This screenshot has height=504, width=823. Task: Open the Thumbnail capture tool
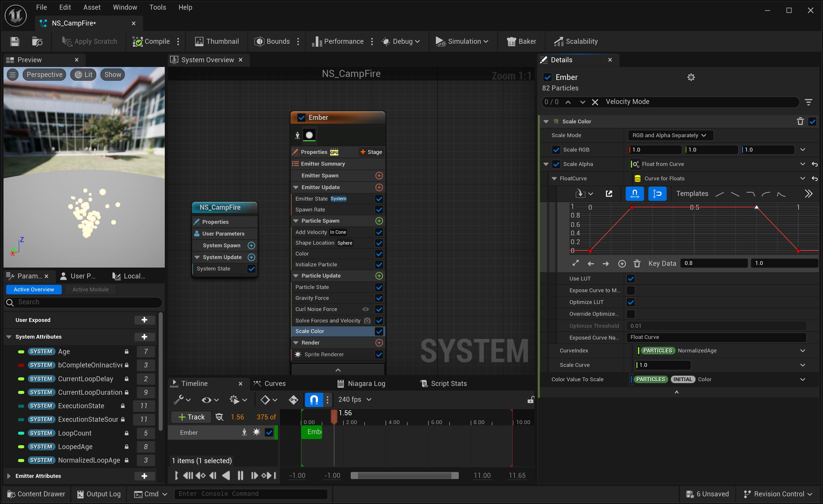[217, 41]
